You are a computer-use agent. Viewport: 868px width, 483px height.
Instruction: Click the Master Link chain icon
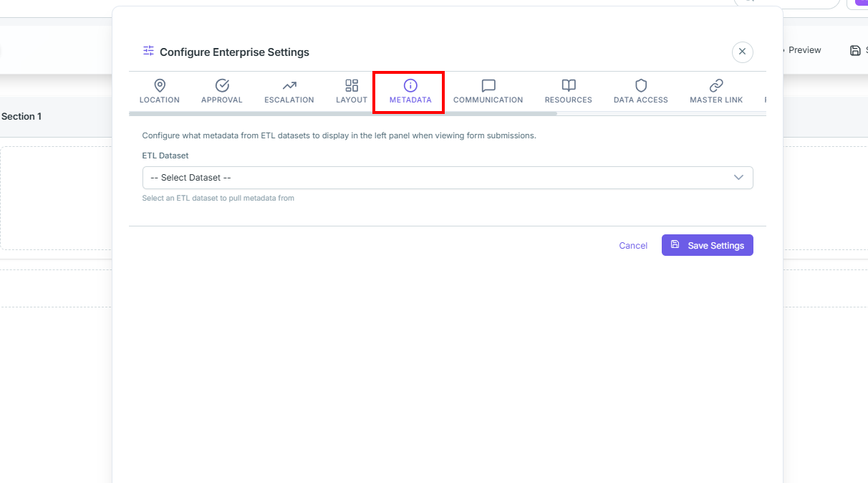point(716,85)
